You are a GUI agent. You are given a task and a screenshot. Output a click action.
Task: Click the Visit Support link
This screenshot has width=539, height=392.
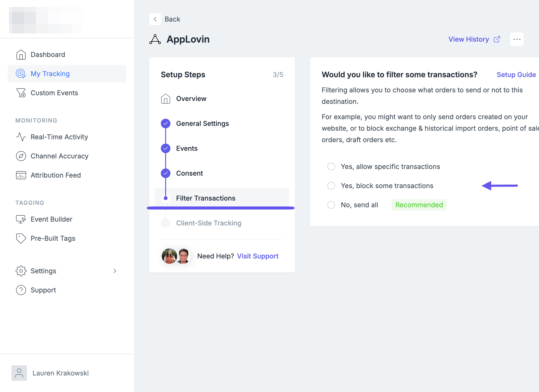258,256
